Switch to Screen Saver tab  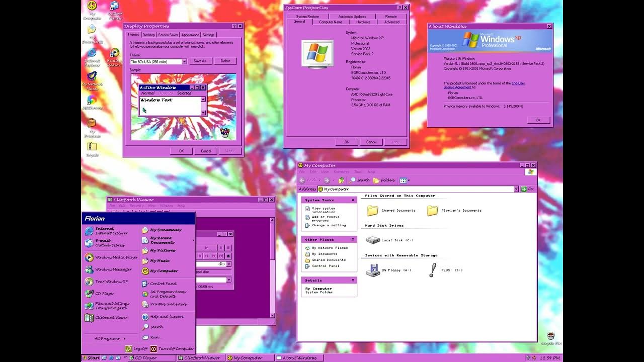(168, 35)
